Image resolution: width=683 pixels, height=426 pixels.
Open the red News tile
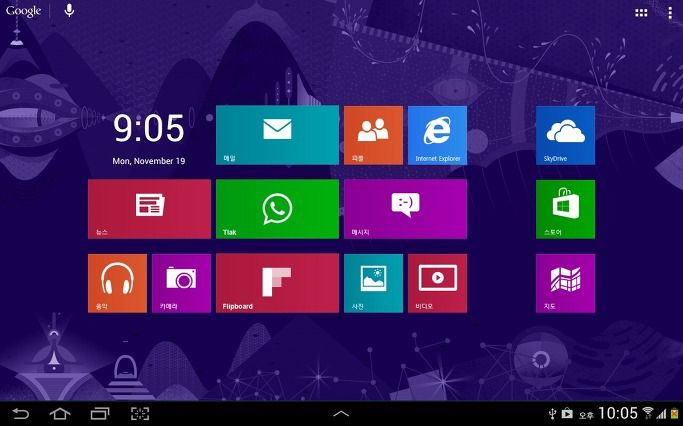149,209
